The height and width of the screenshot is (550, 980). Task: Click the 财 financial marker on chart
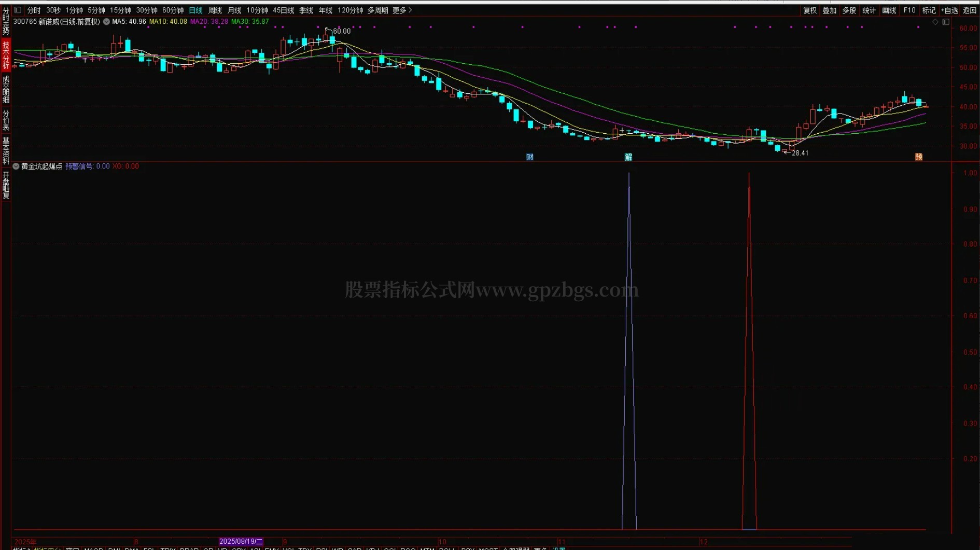529,157
